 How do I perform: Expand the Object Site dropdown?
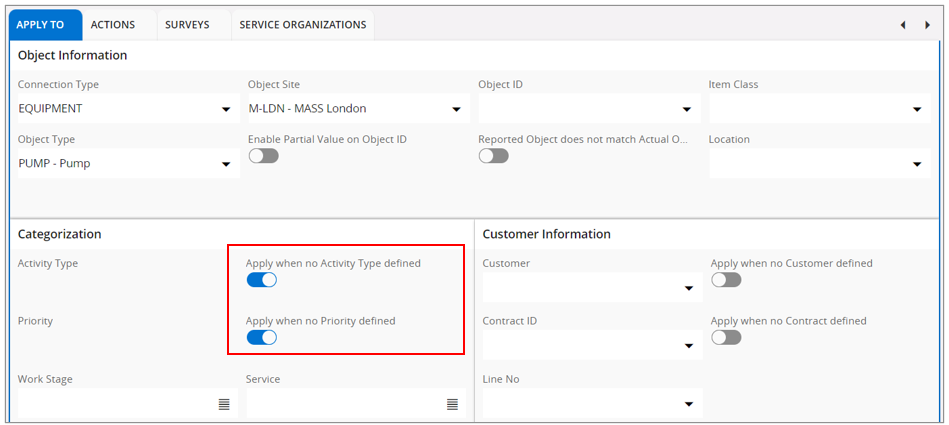point(456,110)
